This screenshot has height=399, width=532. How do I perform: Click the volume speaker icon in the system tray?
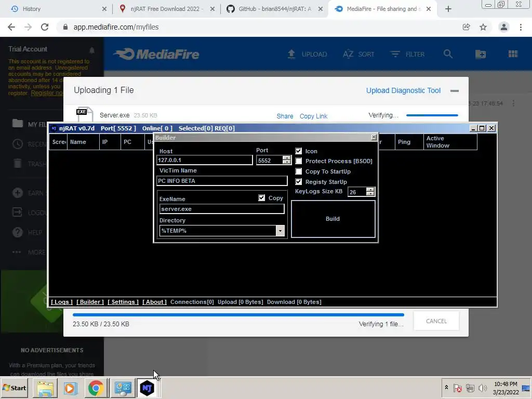coord(482,388)
